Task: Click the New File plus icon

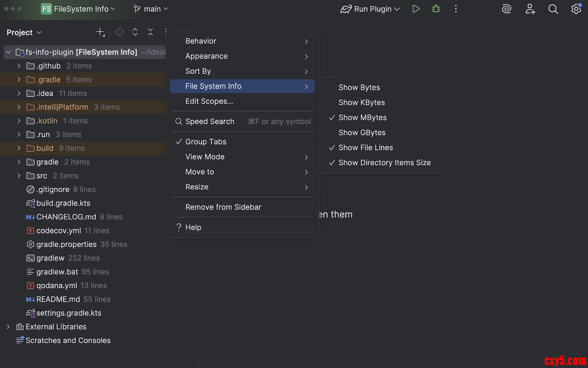Action: pos(100,32)
